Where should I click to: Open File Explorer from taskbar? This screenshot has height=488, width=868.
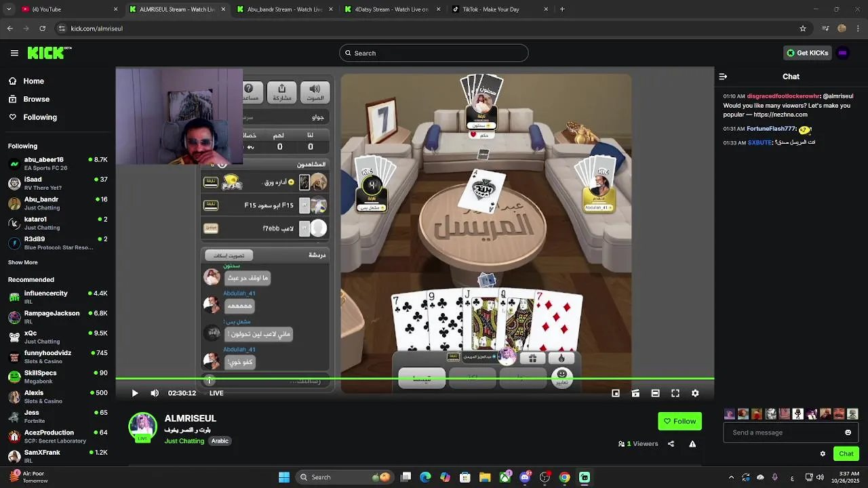pos(485,477)
